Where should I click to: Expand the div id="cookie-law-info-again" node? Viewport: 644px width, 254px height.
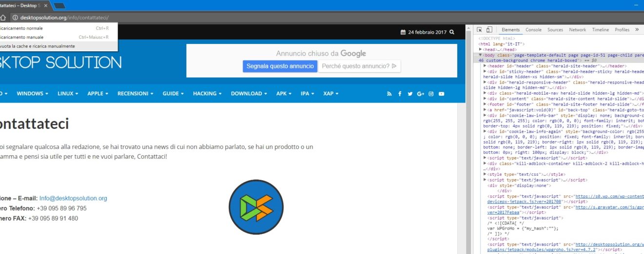point(484,131)
